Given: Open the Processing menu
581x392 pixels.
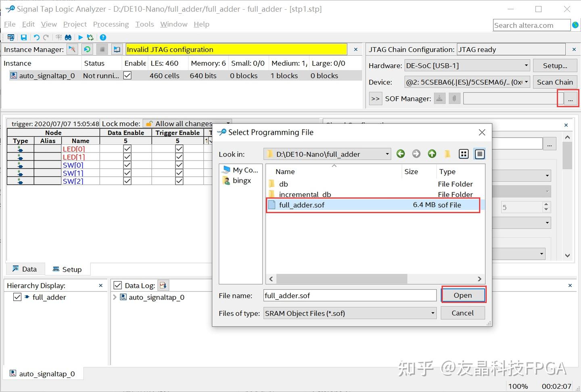Looking at the screenshot, I should tap(111, 24).
